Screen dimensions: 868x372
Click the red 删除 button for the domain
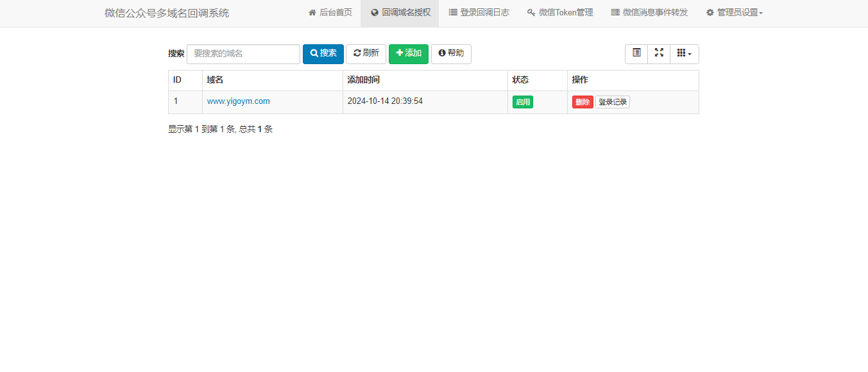click(x=582, y=101)
